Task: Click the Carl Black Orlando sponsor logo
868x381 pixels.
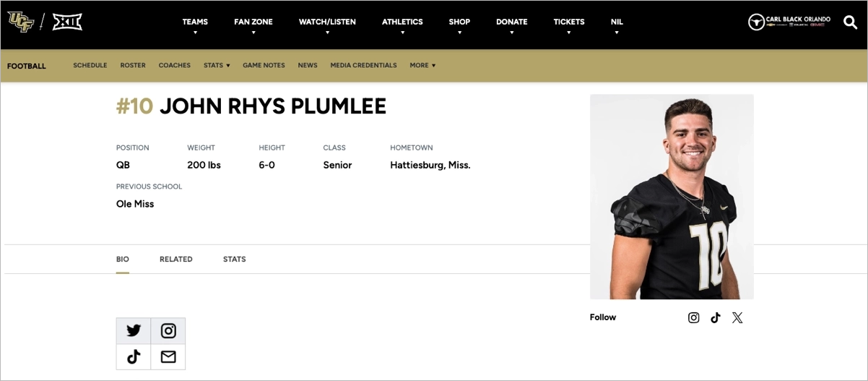Action: tap(789, 22)
